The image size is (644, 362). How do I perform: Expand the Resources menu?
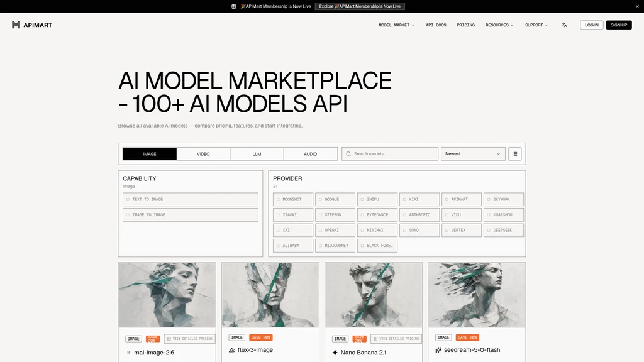coord(499,25)
